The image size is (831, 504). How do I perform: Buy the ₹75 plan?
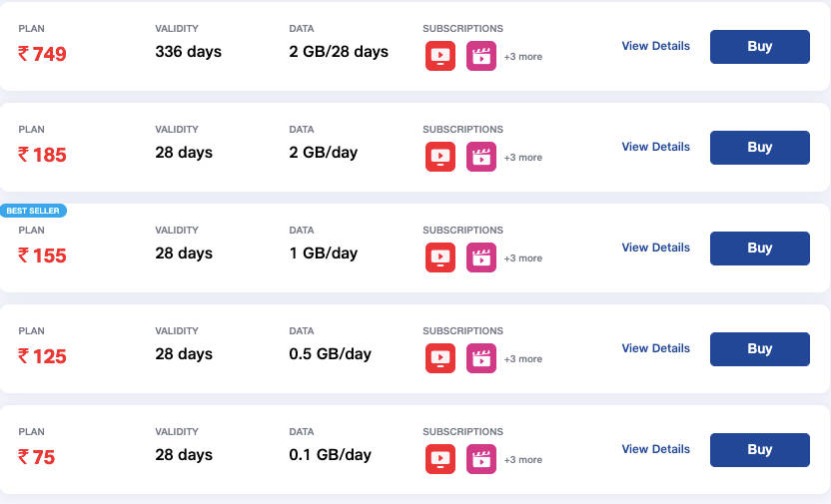(759, 450)
